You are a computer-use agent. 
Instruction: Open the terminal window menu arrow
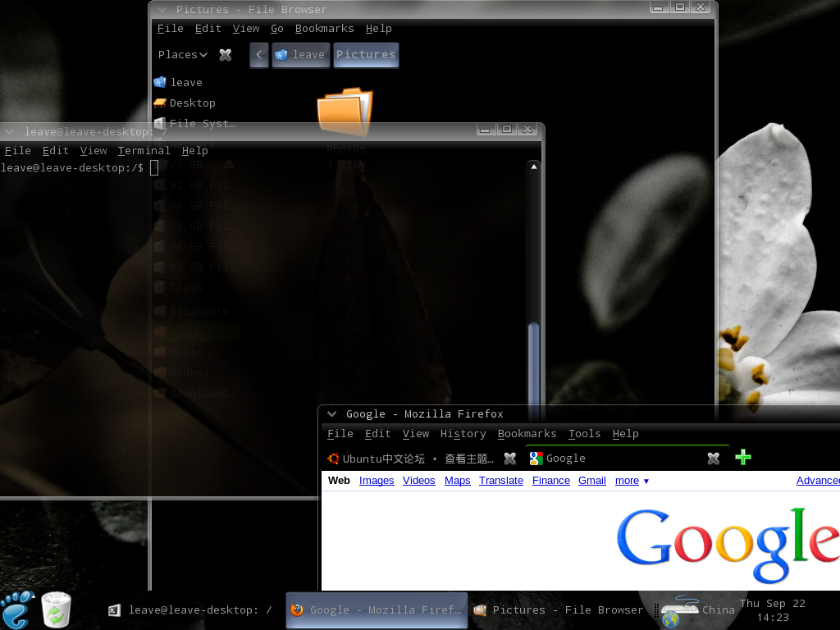pyautogui.click(x=10, y=131)
